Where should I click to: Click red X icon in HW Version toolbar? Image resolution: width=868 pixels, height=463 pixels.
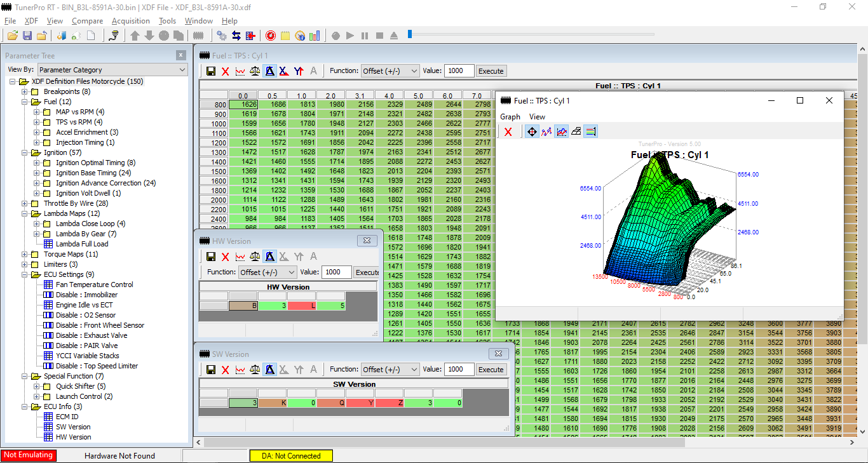point(226,257)
